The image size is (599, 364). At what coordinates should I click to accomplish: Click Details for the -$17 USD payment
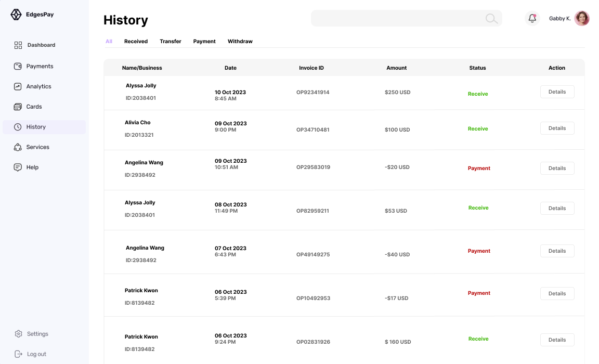click(x=557, y=293)
